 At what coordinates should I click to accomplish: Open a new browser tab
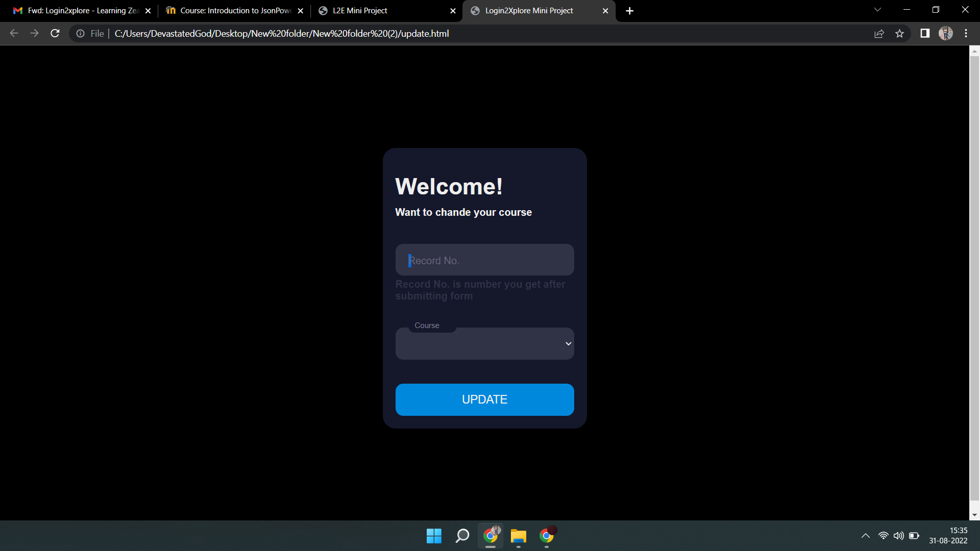tap(629, 11)
